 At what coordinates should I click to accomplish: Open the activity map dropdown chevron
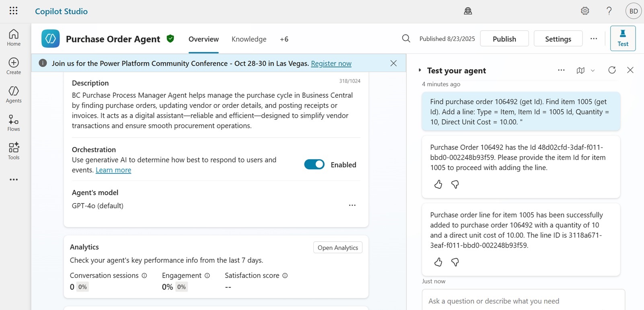593,70
